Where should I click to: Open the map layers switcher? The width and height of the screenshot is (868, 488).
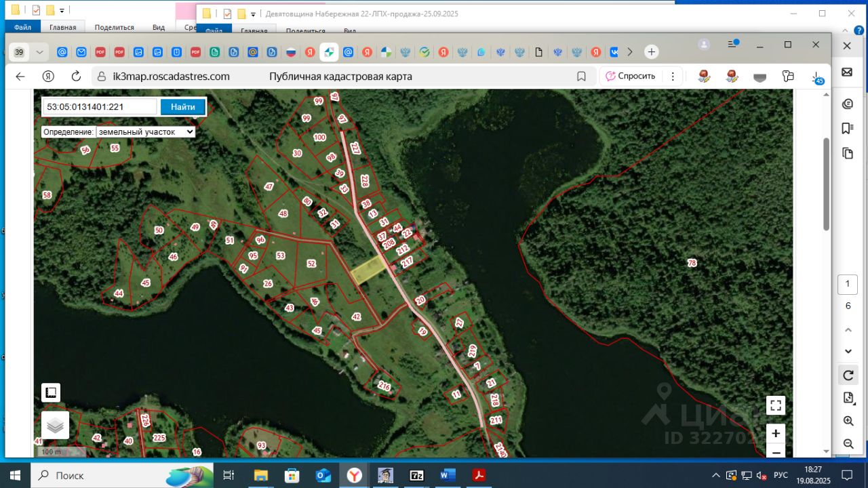pos(55,425)
